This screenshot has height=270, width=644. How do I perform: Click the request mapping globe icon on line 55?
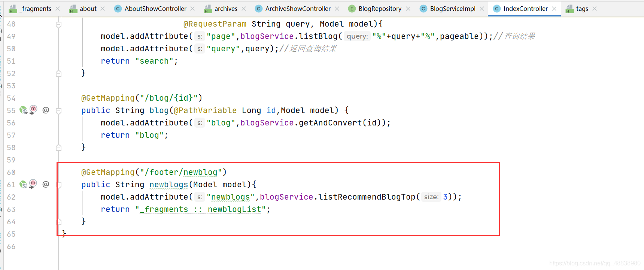(23, 110)
